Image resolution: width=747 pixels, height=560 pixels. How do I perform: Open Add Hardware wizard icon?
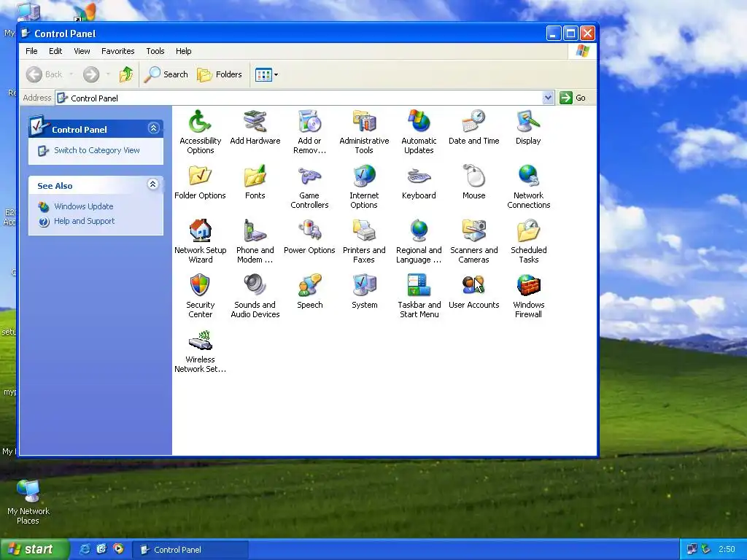click(x=255, y=127)
